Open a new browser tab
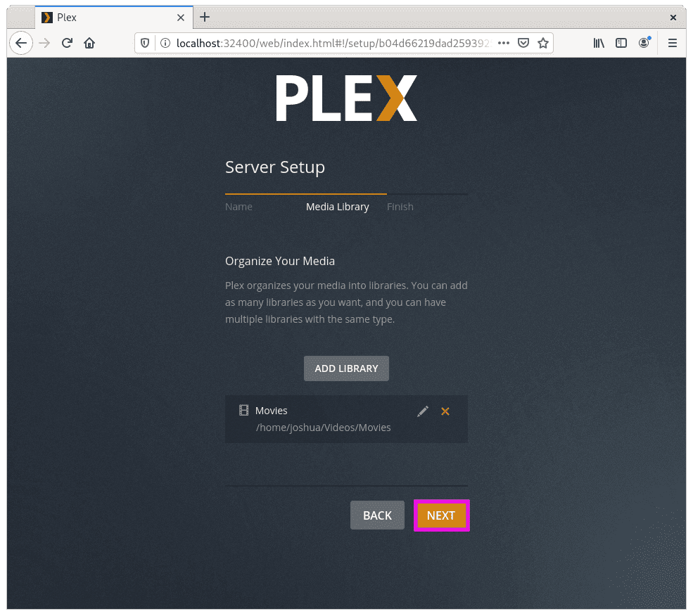This screenshot has height=616, width=693. coord(205,18)
